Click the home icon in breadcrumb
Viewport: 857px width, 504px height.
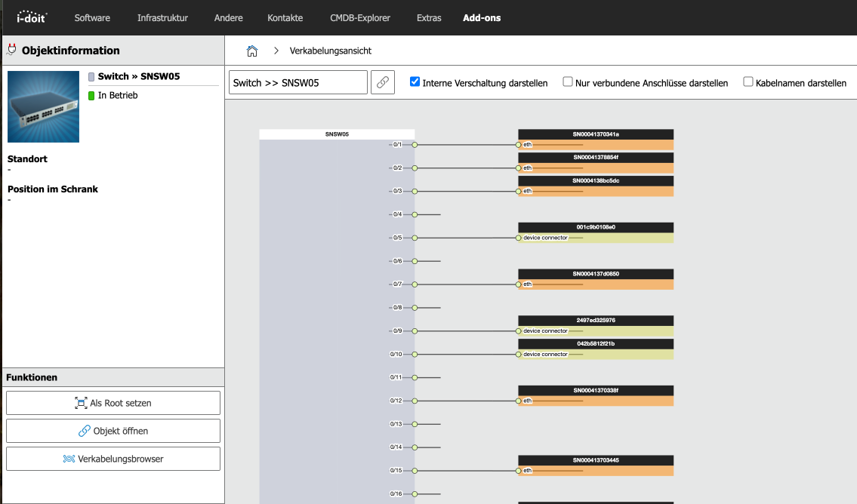(252, 51)
